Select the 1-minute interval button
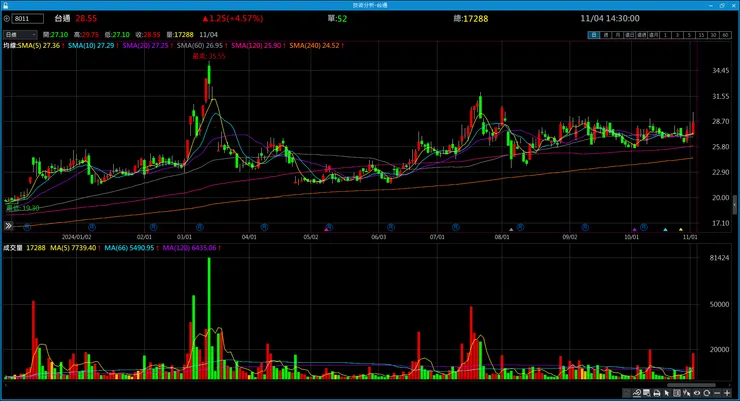This screenshot has width=740, height=401. pos(665,35)
